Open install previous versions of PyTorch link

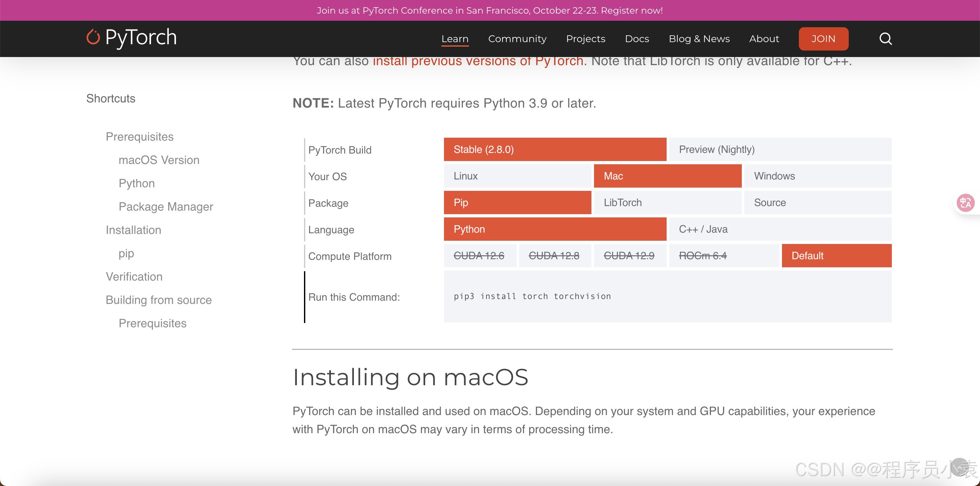478,61
